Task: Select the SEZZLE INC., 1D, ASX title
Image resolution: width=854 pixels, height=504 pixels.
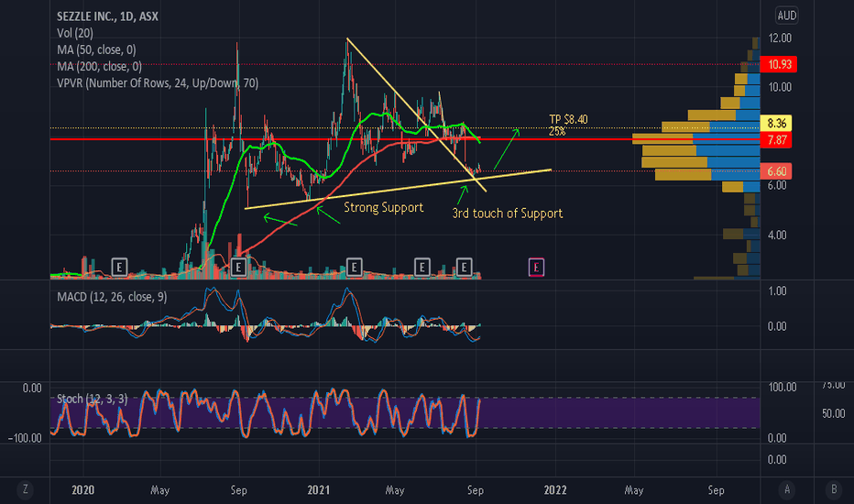Action: [107, 16]
